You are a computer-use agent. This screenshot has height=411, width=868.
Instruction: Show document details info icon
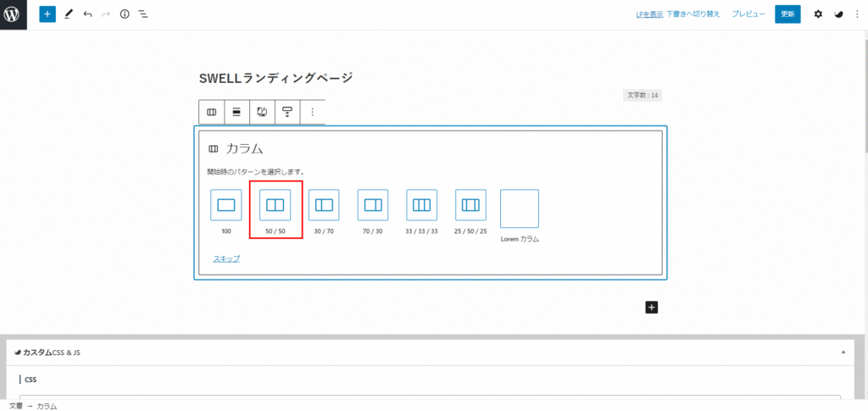click(125, 14)
